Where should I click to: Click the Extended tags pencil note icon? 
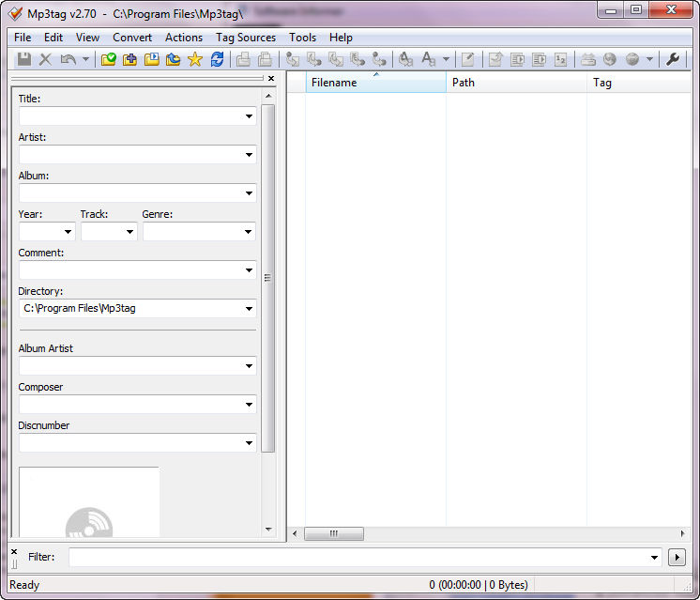point(468,59)
